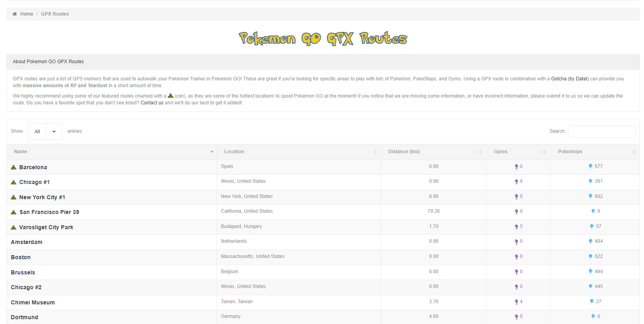Open the Dortmund route
This screenshot has height=324, width=644.
[x=24, y=318]
